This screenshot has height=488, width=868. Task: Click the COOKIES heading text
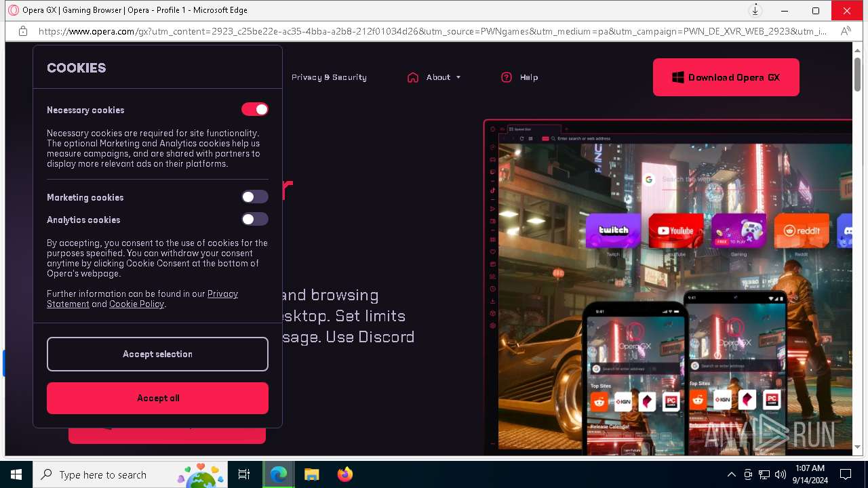click(77, 68)
